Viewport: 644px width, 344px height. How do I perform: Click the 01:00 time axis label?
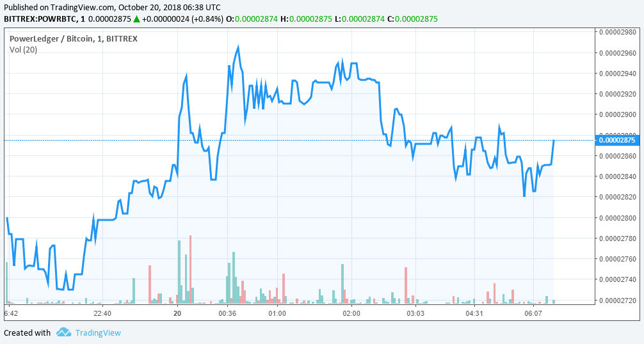[x=277, y=314]
